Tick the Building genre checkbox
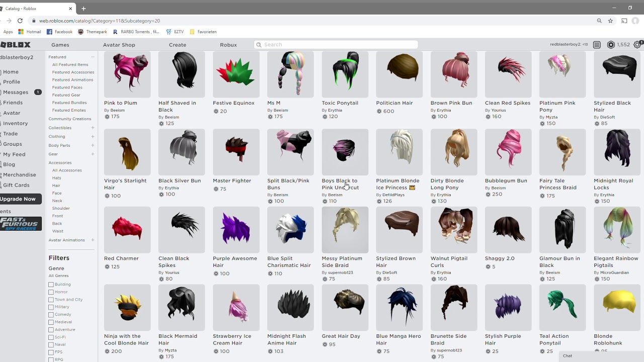The image size is (644, 362). point(51,285)
